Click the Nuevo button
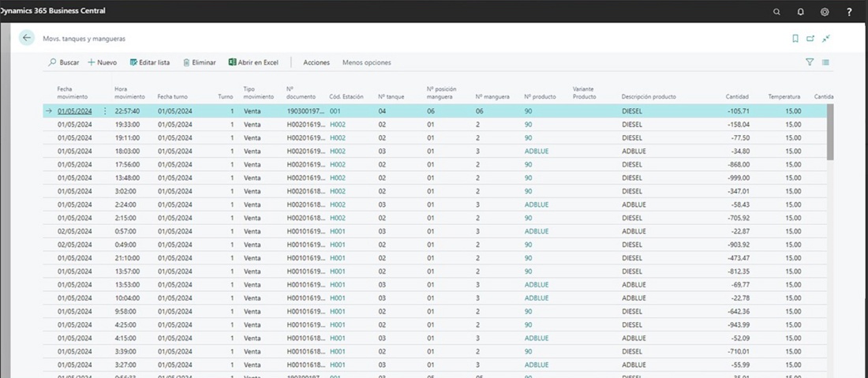 (103, 62)
